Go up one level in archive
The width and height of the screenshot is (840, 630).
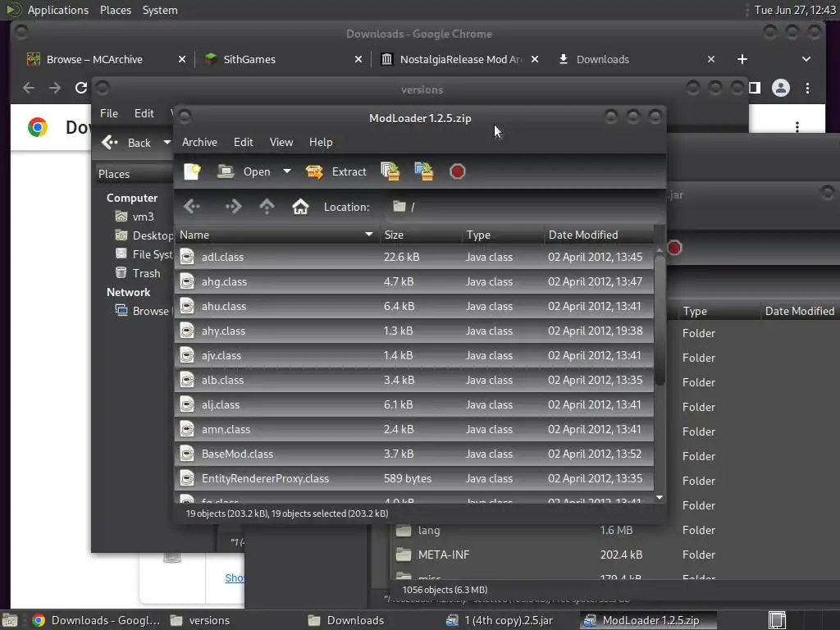(267, 206)
